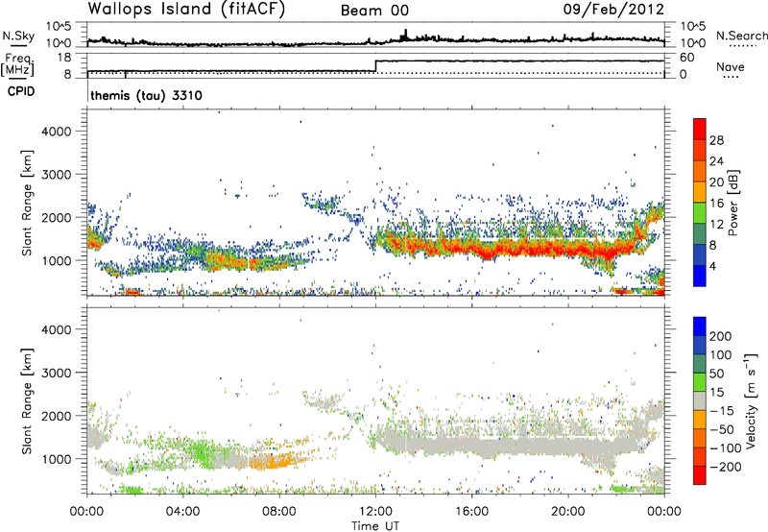Click the '10^5' label left of N.Sky panel
This screenshot has height=532, width=768.
pyautogui.click(x=59, y=26)
